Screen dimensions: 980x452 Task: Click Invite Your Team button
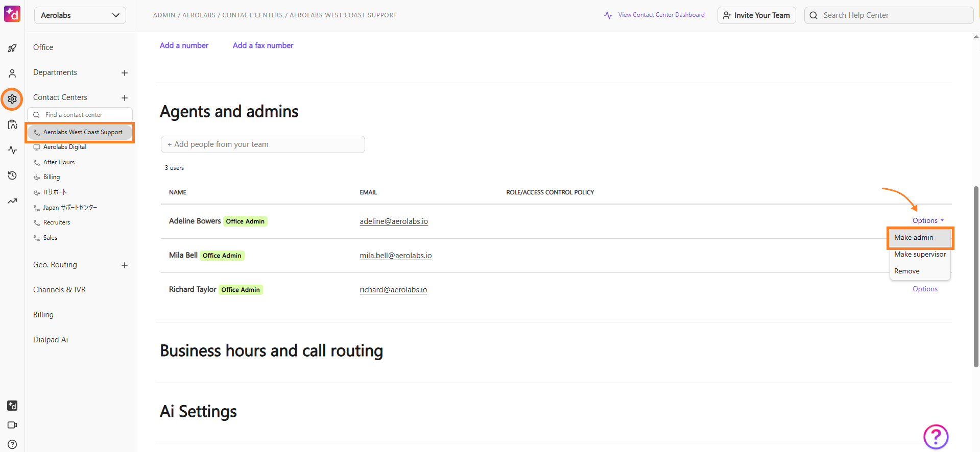point(756,15)
